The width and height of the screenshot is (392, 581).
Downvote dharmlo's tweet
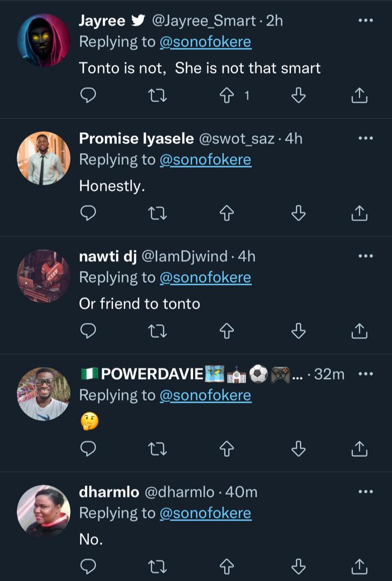tap(298, 565)
